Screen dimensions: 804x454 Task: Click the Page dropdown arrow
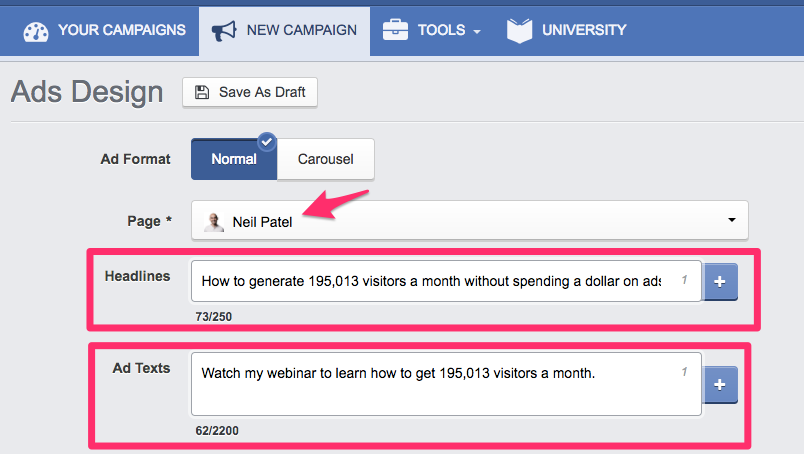(x=731, y=220)
